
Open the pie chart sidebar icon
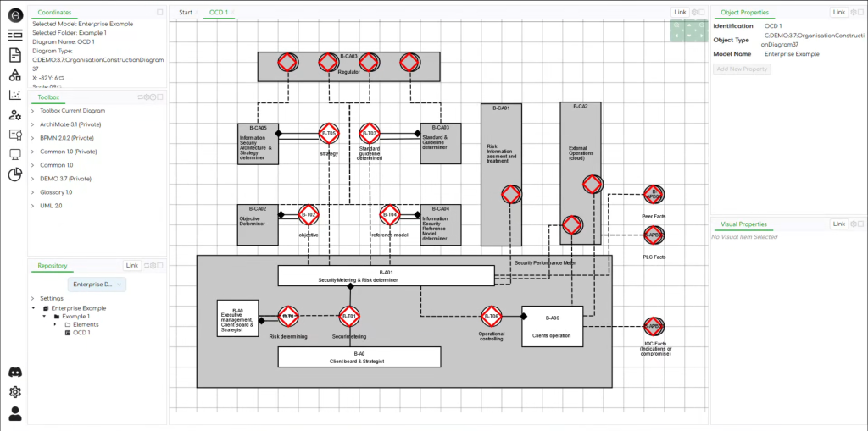click(x=14, y=174)
